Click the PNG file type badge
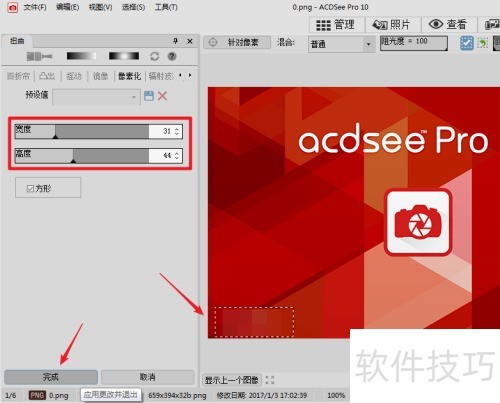This screenshot has height=403, width=500. coord(37,395)
